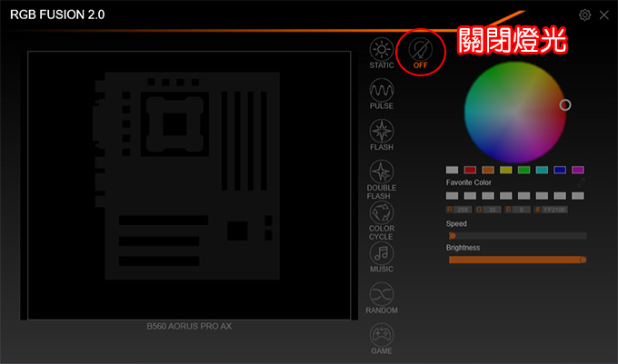The width and height of the screenshot is (618, 364).
Task: Pick the red preset color swatch
Action: [x=470, y=170]
